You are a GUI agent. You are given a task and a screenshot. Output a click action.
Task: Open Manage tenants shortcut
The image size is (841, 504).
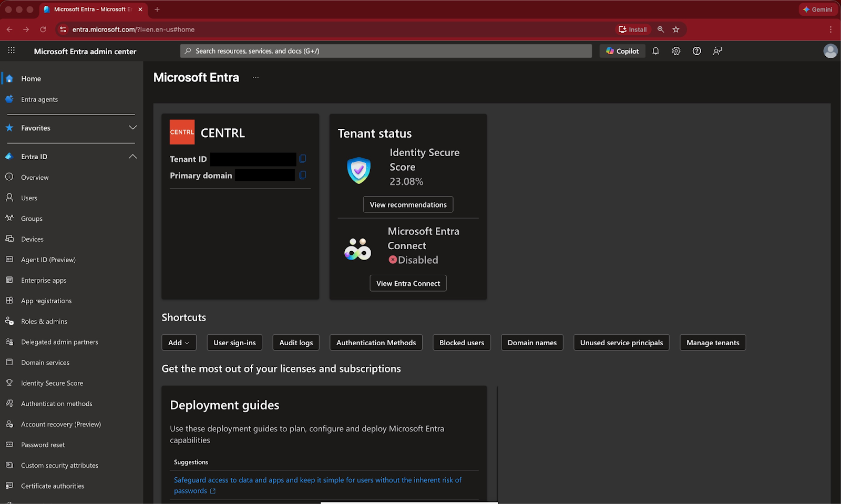[x=713, y=343]
